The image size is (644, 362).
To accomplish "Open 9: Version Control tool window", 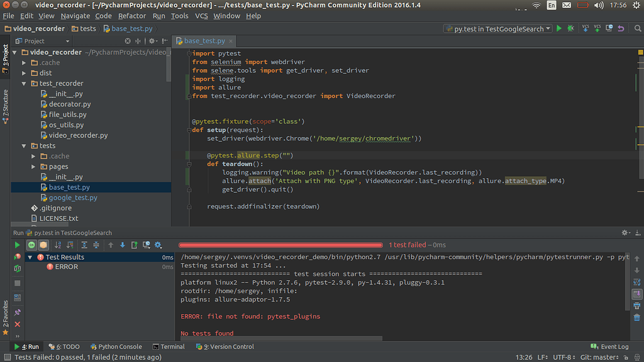I will (225, 347).
